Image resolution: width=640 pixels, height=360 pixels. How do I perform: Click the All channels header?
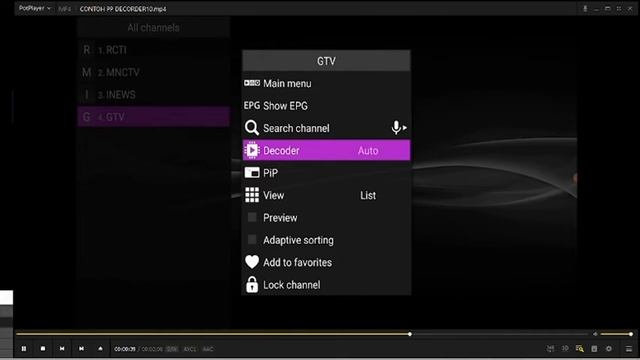click(153, 28)
